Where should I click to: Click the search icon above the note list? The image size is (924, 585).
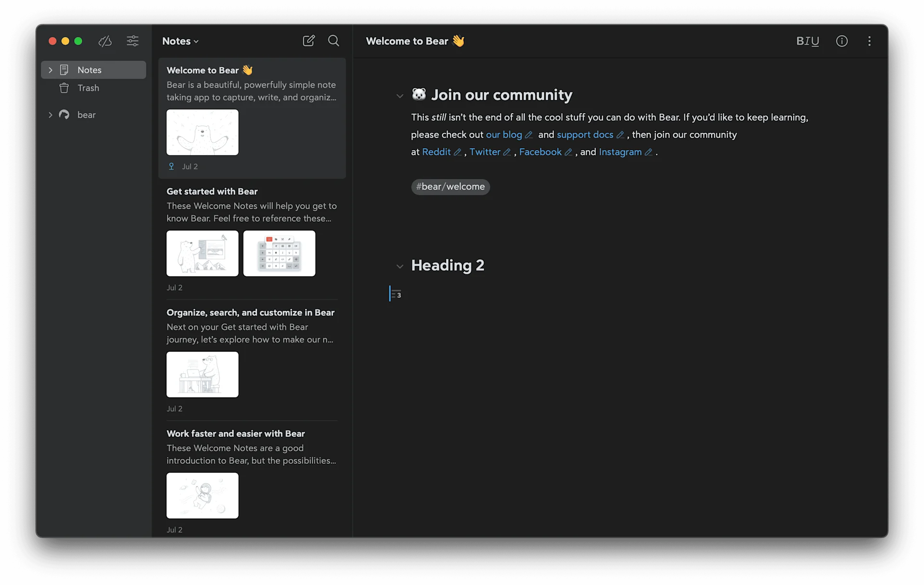click(x=333, y=41)
